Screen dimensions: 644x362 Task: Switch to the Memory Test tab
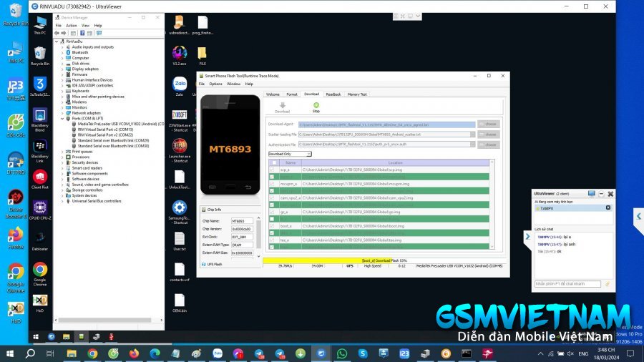point(357,94)
